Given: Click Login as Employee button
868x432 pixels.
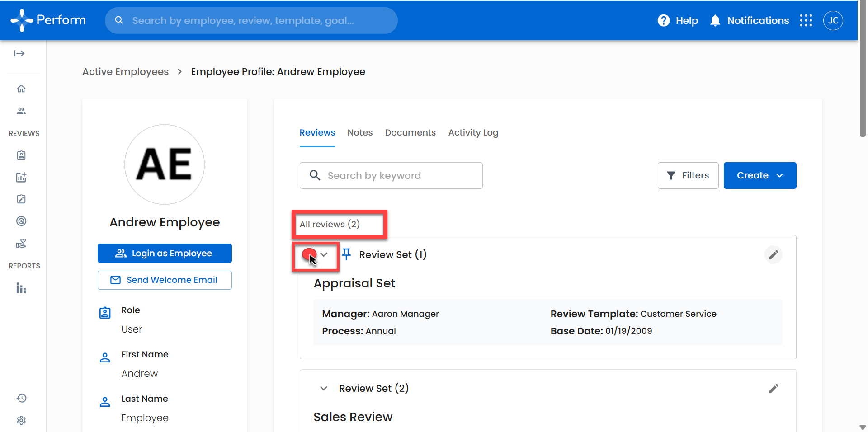Looking at the screenshot, I should tap(165, 254).
